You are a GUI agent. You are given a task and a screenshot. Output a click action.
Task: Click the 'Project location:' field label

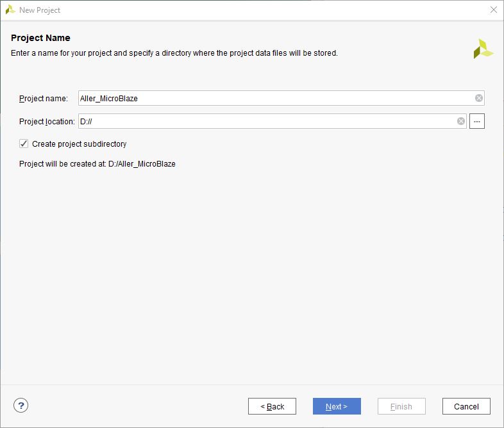point(47,122)
